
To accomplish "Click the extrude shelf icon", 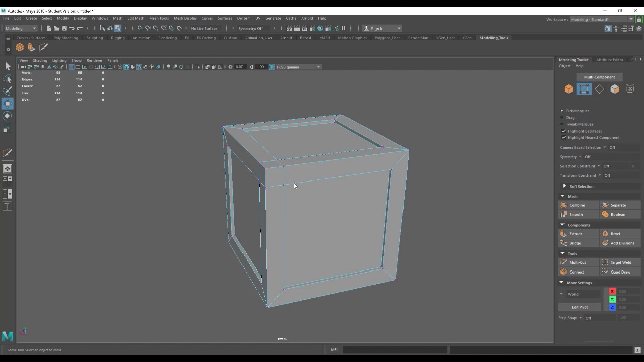I will pos(31,47).
